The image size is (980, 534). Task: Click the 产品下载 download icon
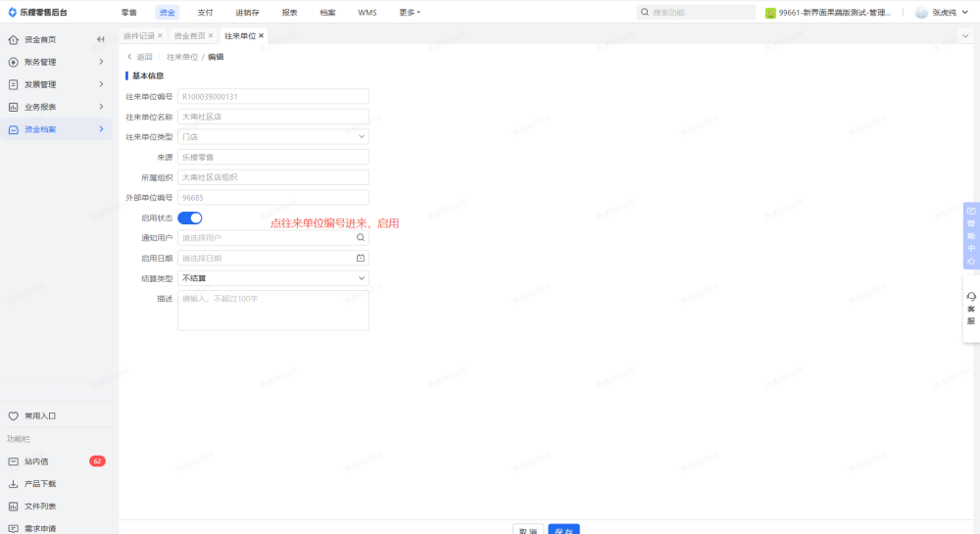(14, 484)
